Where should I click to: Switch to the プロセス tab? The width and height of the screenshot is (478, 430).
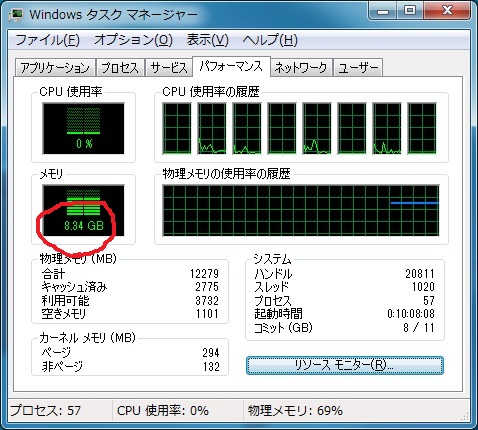tap(120, 68)
